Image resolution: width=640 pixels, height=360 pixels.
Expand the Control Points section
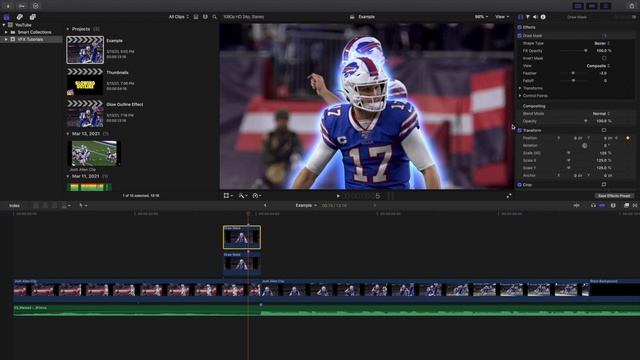click(x=520, y=96)
